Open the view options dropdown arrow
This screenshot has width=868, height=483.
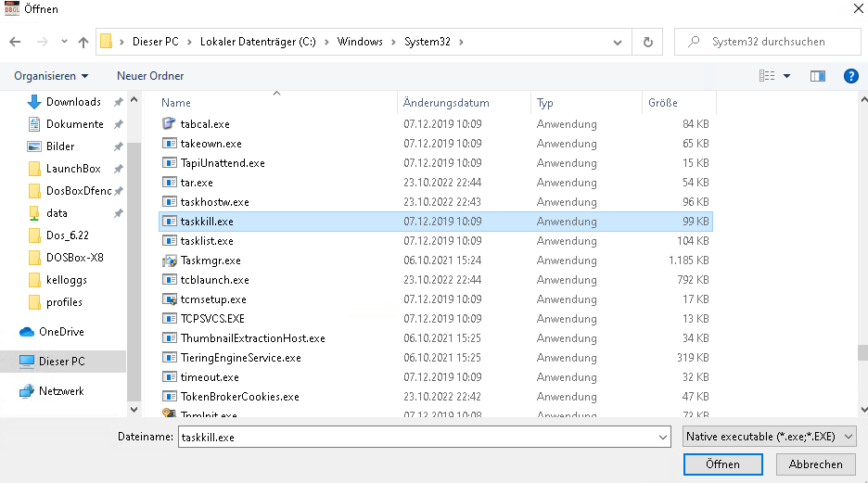787,76
